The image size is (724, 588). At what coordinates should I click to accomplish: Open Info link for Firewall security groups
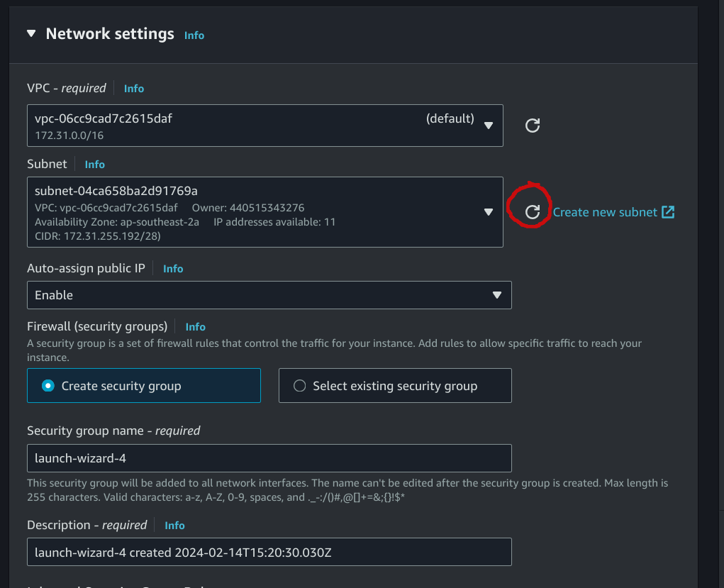[x=196, y=327]
